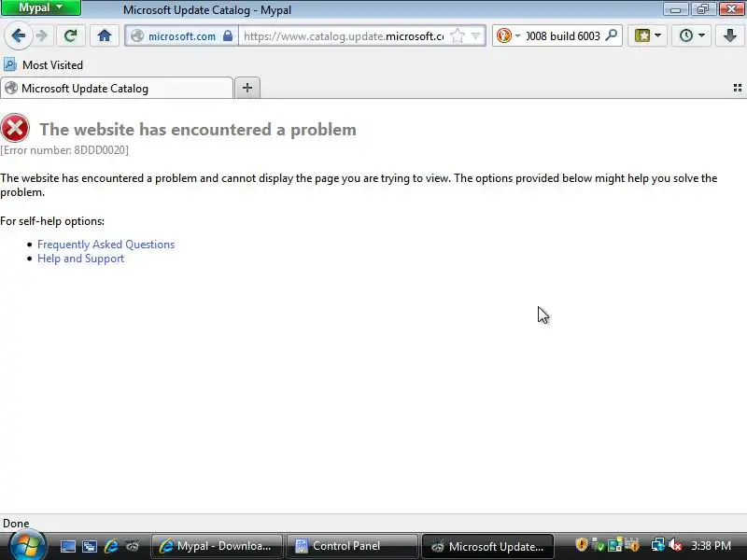Click the magnifier search button
The width and height of the screenshot is (747, 560).
pos(612,35)
